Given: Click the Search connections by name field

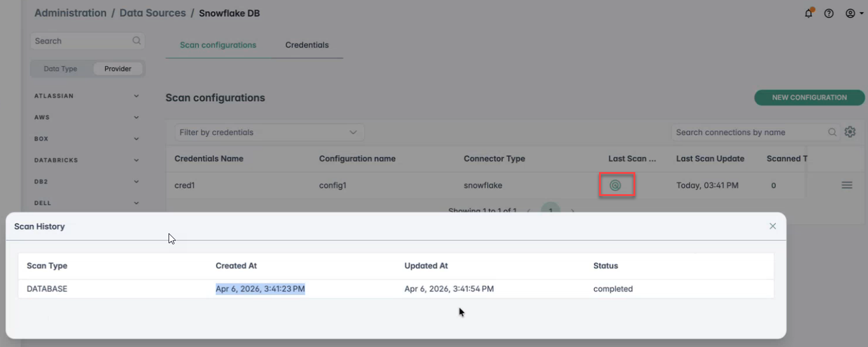Looking at the screenshot, I should click(x=750, y=132).
